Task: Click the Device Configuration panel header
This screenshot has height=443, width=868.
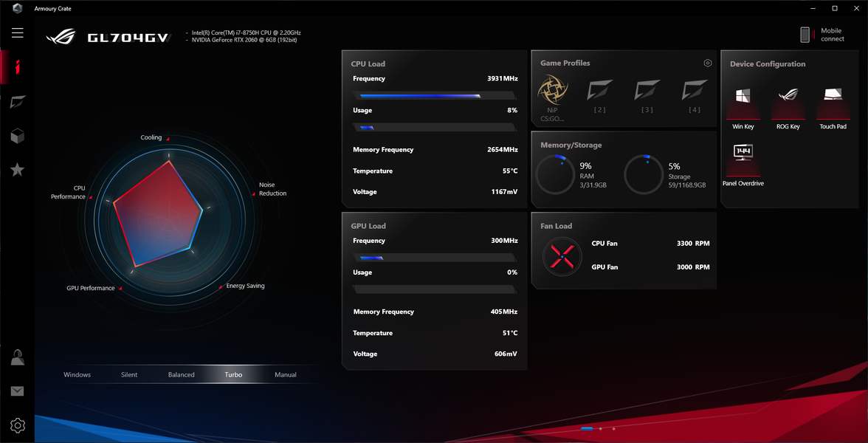Action: (768, 64)
